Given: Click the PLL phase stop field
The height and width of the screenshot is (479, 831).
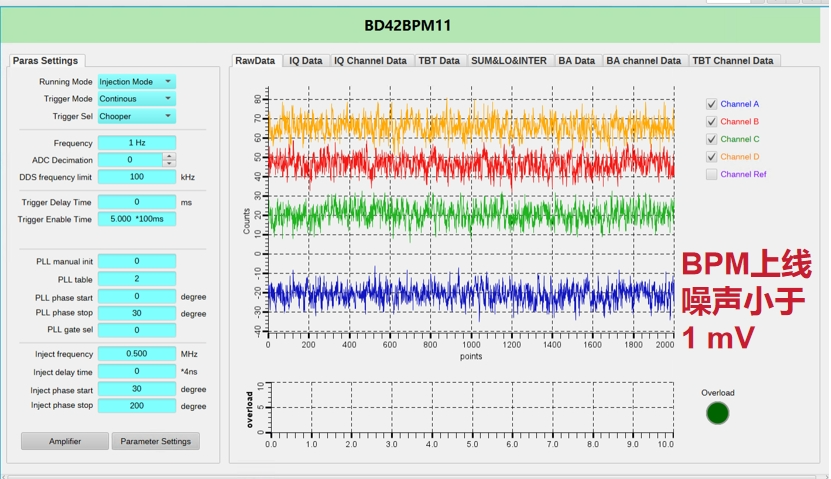Looking at the screenshot, I should click(137, 313).
